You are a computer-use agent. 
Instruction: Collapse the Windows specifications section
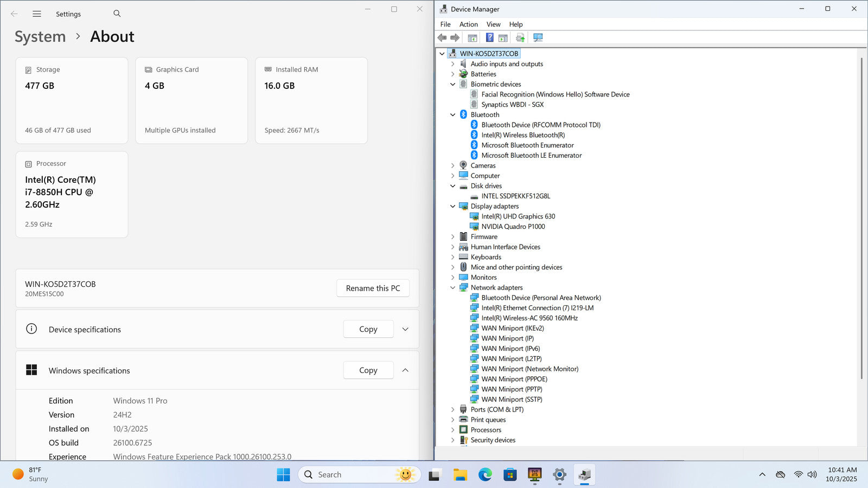[405, 370]
